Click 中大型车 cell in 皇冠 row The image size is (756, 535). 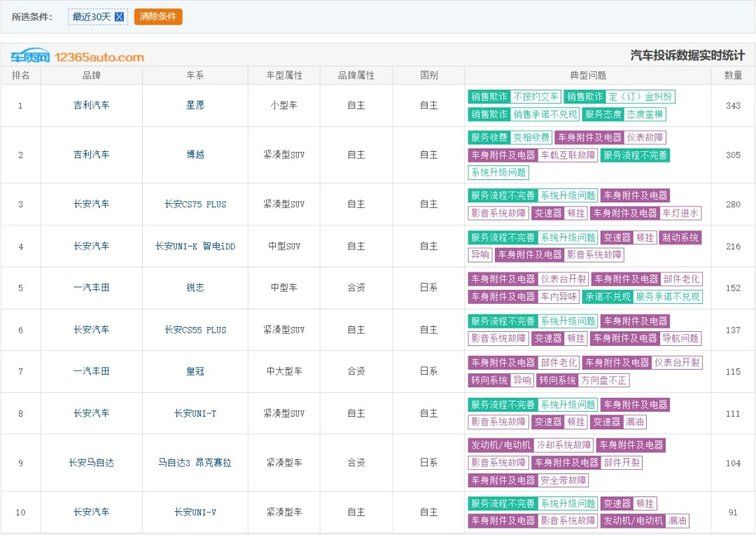[284, 372]
